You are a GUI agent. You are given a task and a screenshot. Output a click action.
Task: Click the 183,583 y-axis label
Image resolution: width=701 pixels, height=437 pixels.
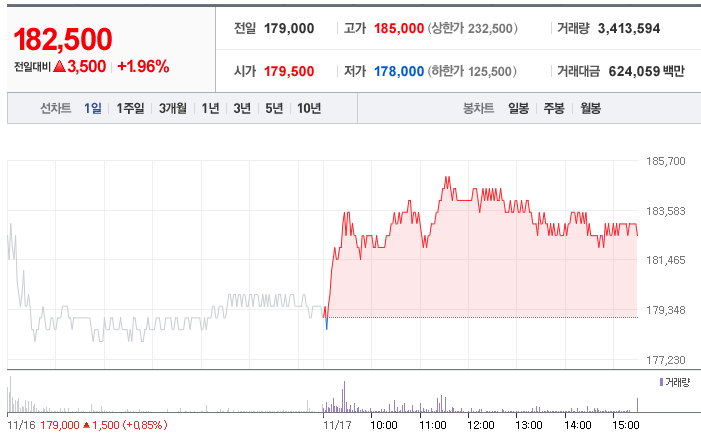(666, 211)
